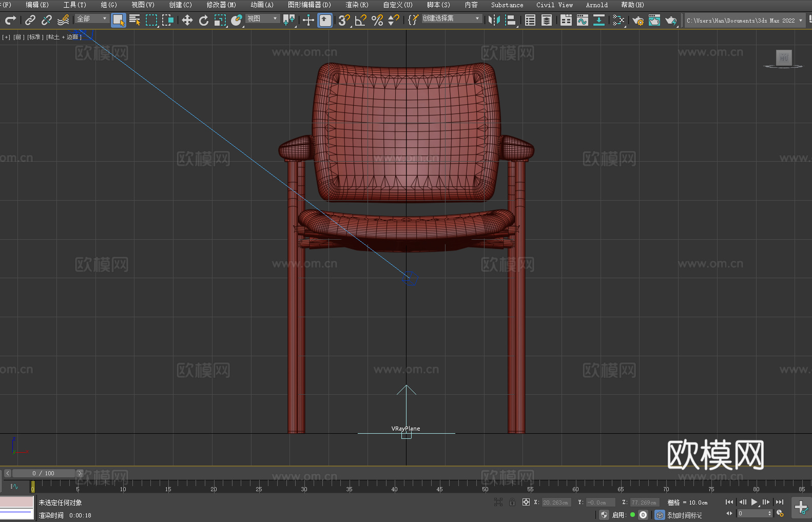Open the Civil View menu
The width and height of the screenshot is (812, 522).
554,5
